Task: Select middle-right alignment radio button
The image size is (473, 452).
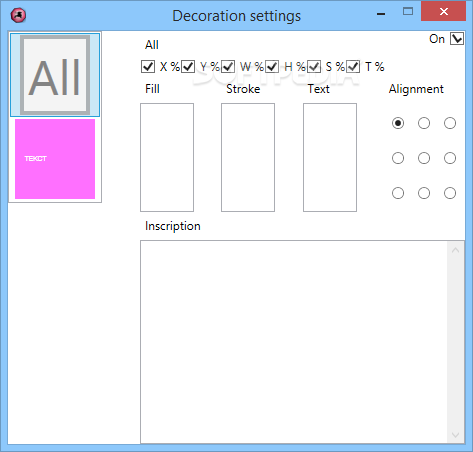Action: coord(450,158)
